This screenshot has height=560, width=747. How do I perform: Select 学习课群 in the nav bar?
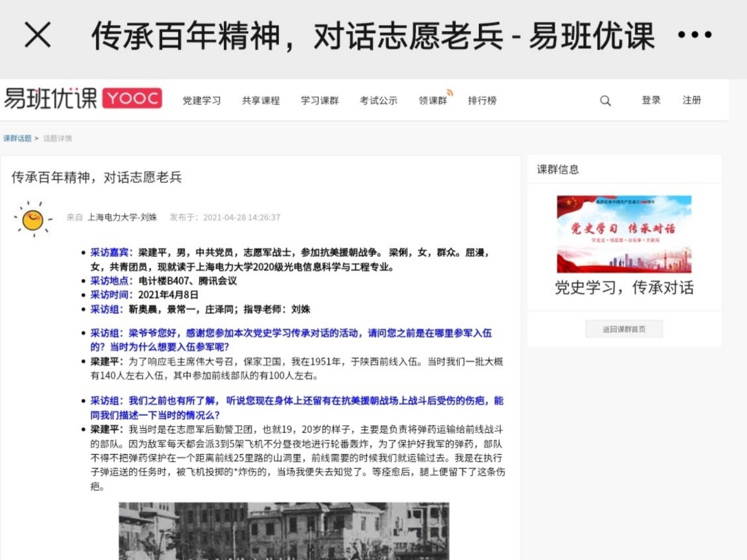(320, 101)
